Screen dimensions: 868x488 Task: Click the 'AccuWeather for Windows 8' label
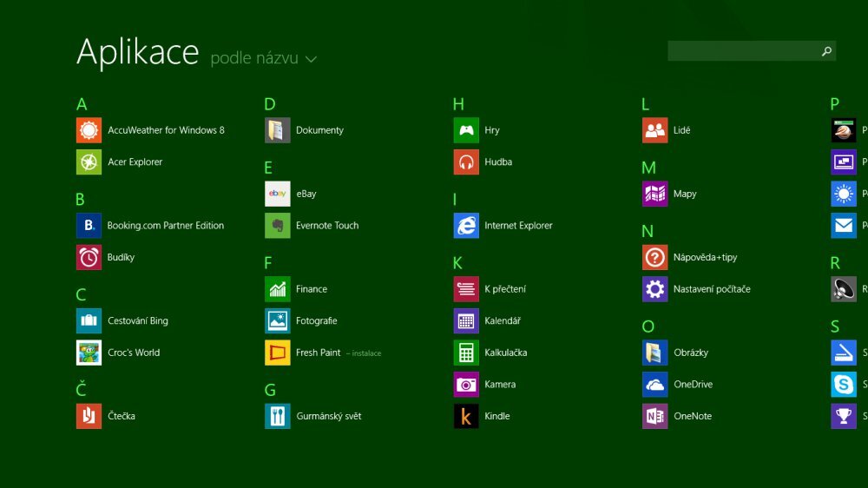pos(166,130)
